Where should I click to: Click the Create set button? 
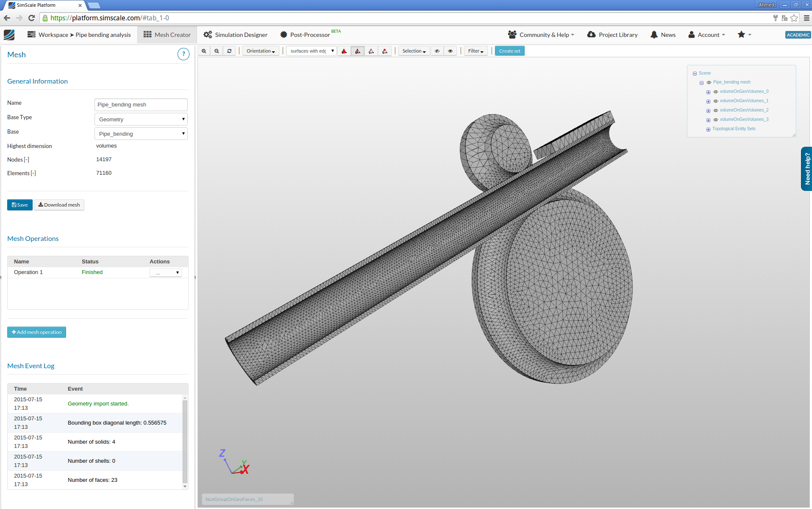[509, 51]
